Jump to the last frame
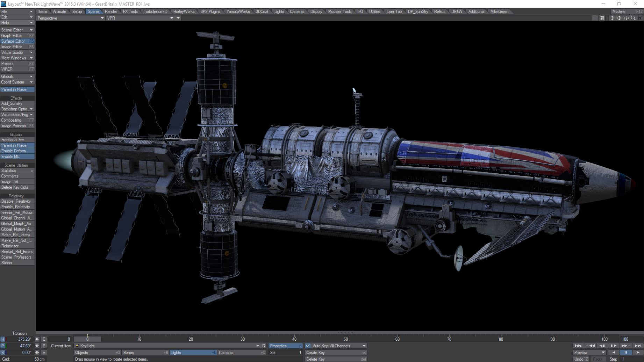Image resolution: width=644 pixels, height=362 pixels. (x=638, y=346)
